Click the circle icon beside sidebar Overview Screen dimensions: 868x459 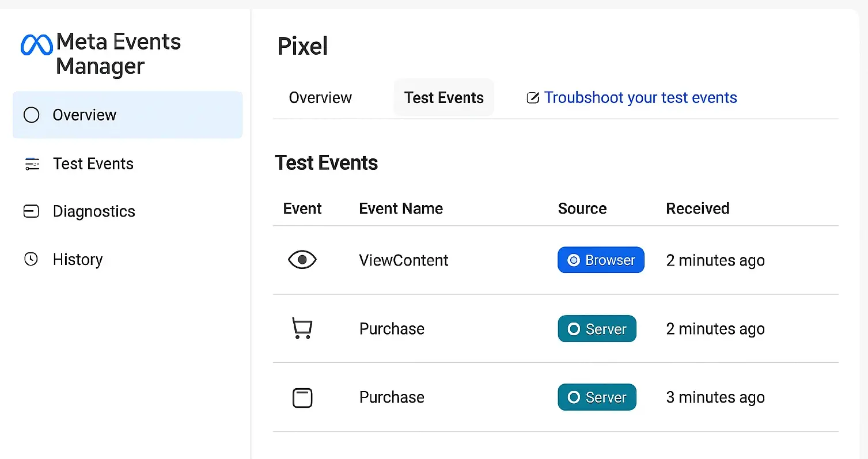click(31, 115)
